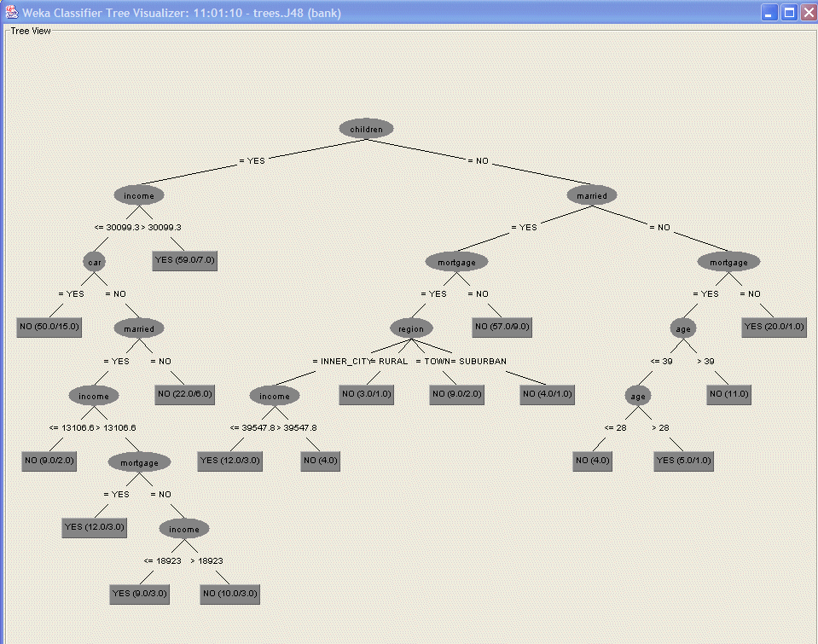
Task: Select the root children node
Action: (367, 129)
